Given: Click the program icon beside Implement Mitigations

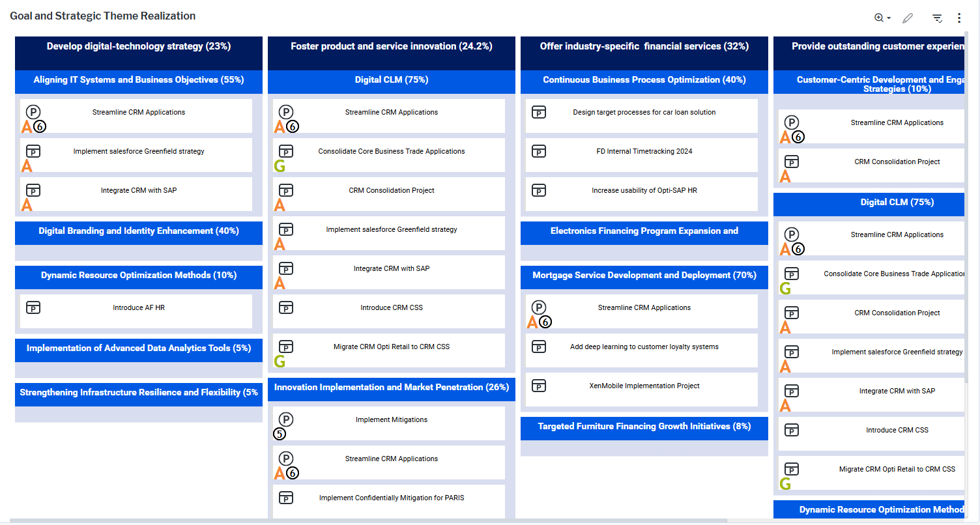Looking at the screenshot, I should (x=286, y=419).
